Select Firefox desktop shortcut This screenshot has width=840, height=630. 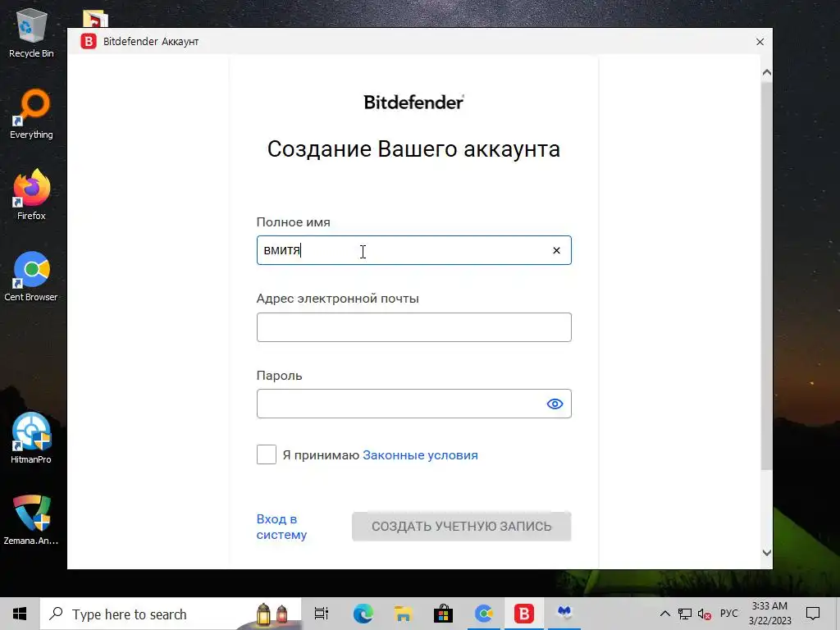tap(31, 195)
